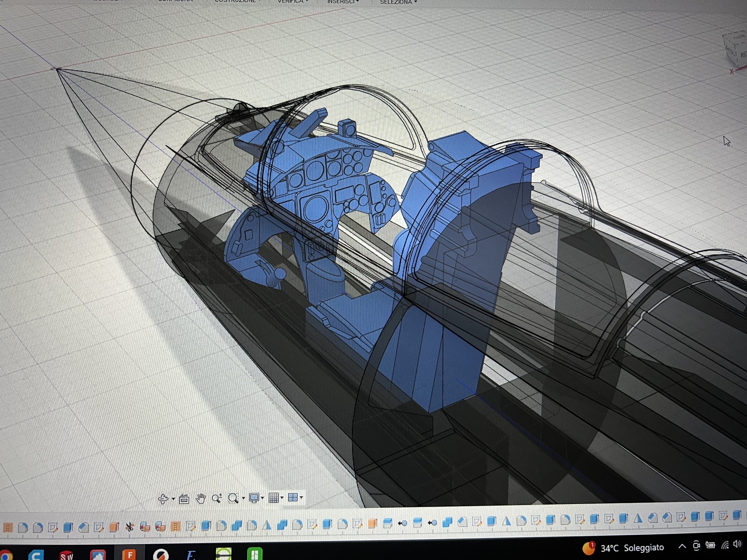Expand the Orbit type dropdown arrow
This screenshot has height=560, width=747.
[173, 499]
